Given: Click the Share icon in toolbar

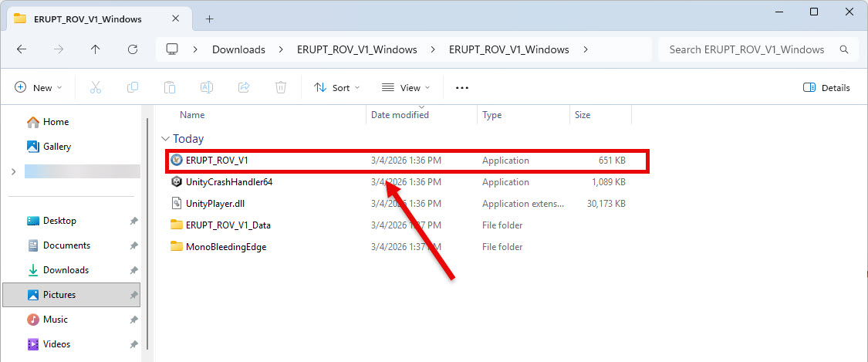Looking at the screenshot, I should [244, 87].
